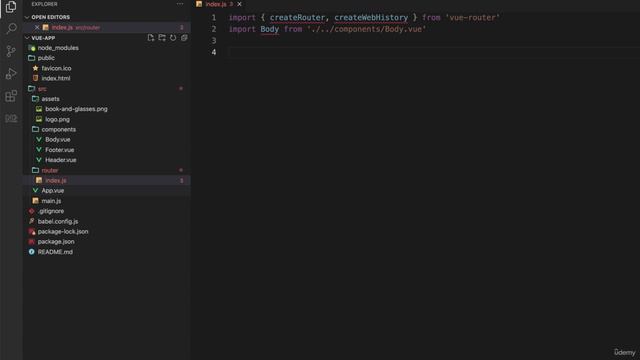Open index.html in public folder
The width and height of the screenshot is (640, 360).
click(56, 78)
